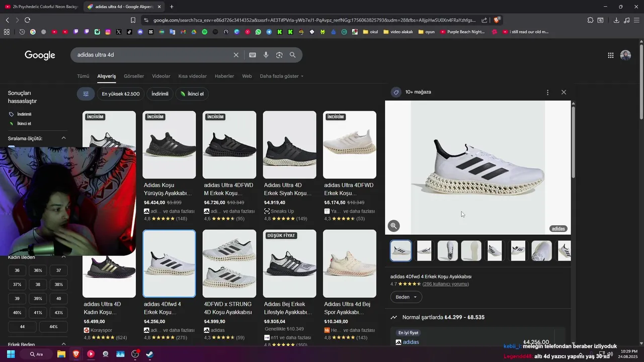Collapse the Erkek Beden section
Image resolution: width=644 pixels, height=362 pixels.
63,345
